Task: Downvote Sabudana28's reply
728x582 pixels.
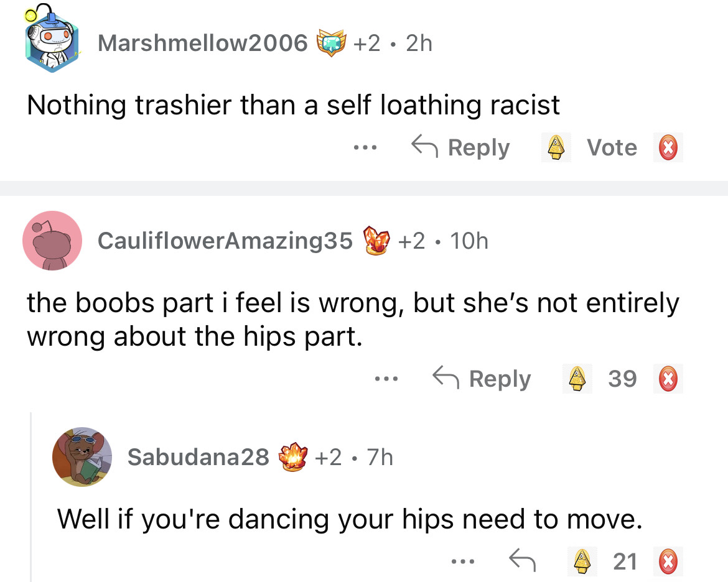Action: [x=669, y=561]
